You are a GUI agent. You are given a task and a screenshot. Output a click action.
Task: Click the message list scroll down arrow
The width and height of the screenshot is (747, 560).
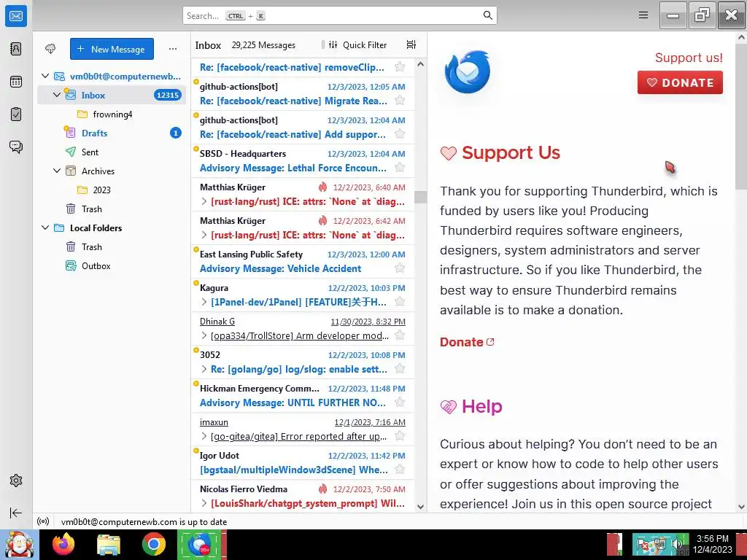[421, 507]
